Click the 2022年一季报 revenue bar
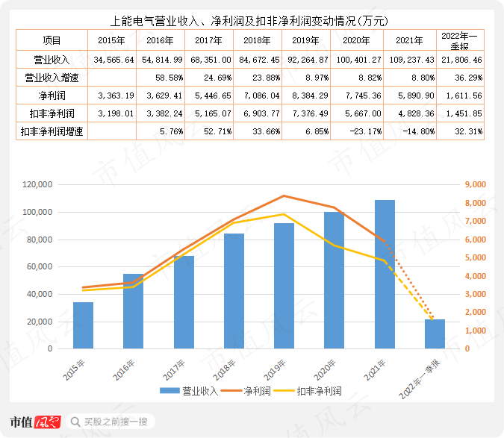The image size is (504, 438). [x=435, y=334]
